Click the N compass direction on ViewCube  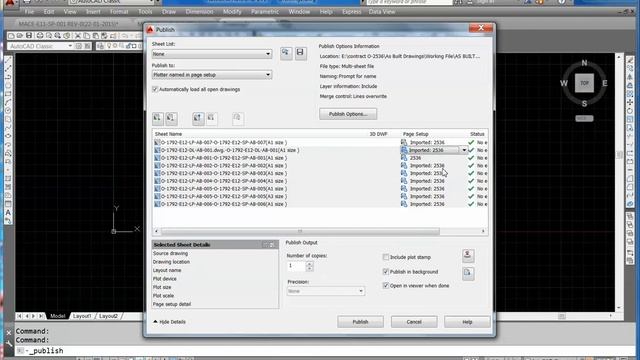[x=584, y=63]
